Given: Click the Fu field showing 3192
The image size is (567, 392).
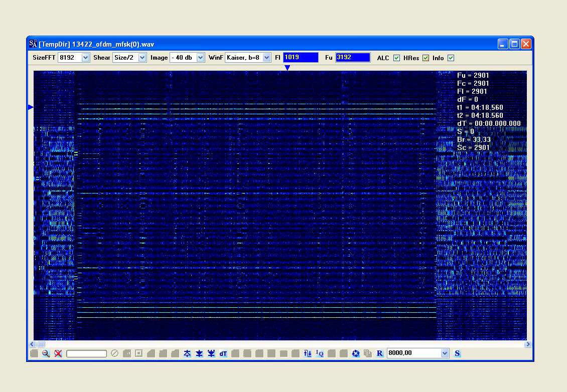Looking at the screenshot, I should point(353,58).
